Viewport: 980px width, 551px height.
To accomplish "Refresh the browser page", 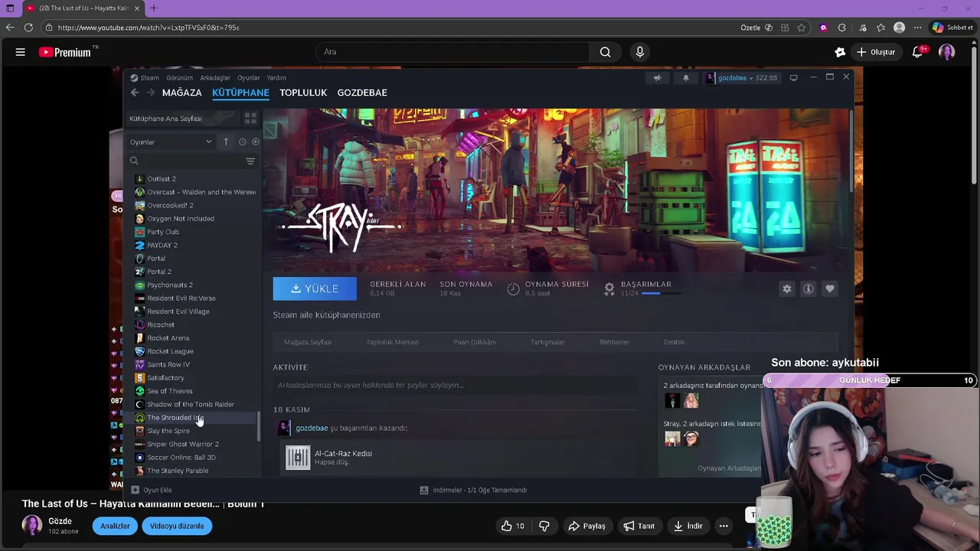I will coord(28,28).
